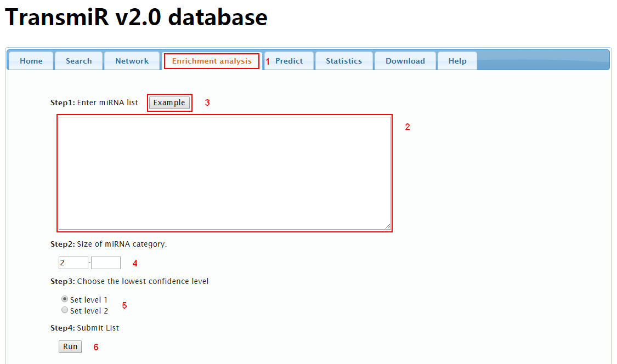Switch to the Download tab
The height and width of the screenshot is (364, 617).
tap(405, 61)
